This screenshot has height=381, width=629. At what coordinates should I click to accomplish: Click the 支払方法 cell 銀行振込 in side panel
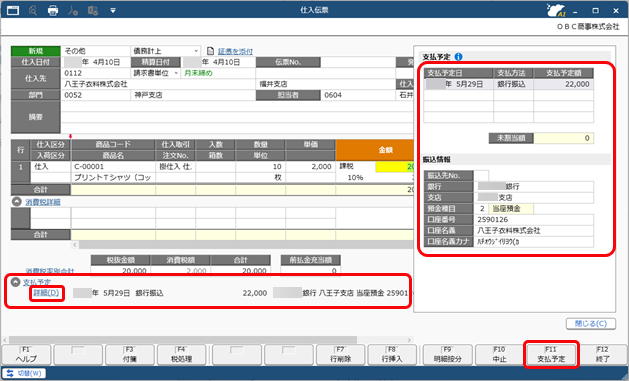[513, 84]
